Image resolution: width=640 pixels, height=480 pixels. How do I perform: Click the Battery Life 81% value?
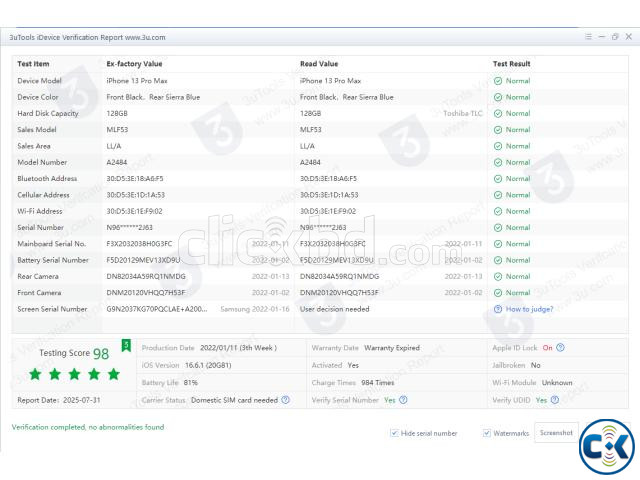[191, 383]
